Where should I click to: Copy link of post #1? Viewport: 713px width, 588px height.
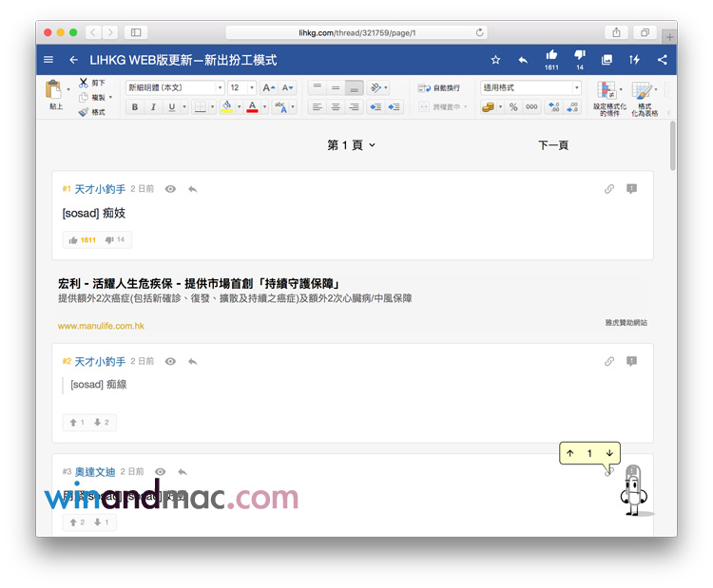pos(609,189)
